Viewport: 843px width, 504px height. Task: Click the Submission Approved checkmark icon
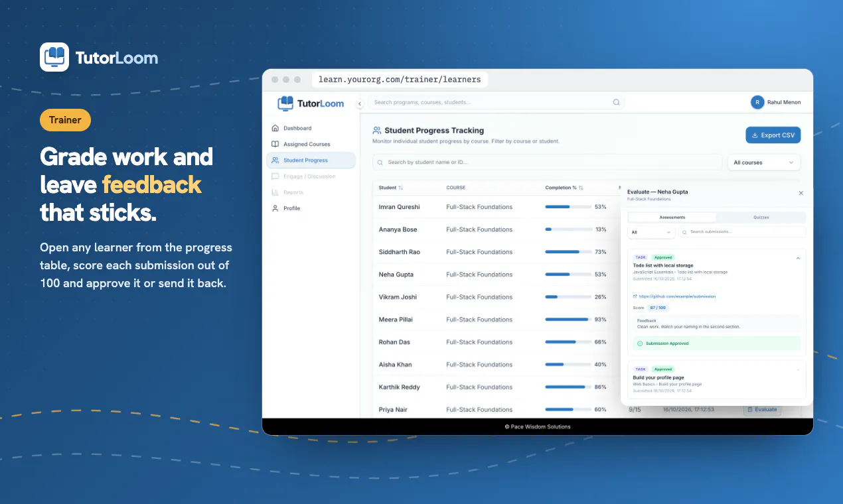click(x=640, y=344)
